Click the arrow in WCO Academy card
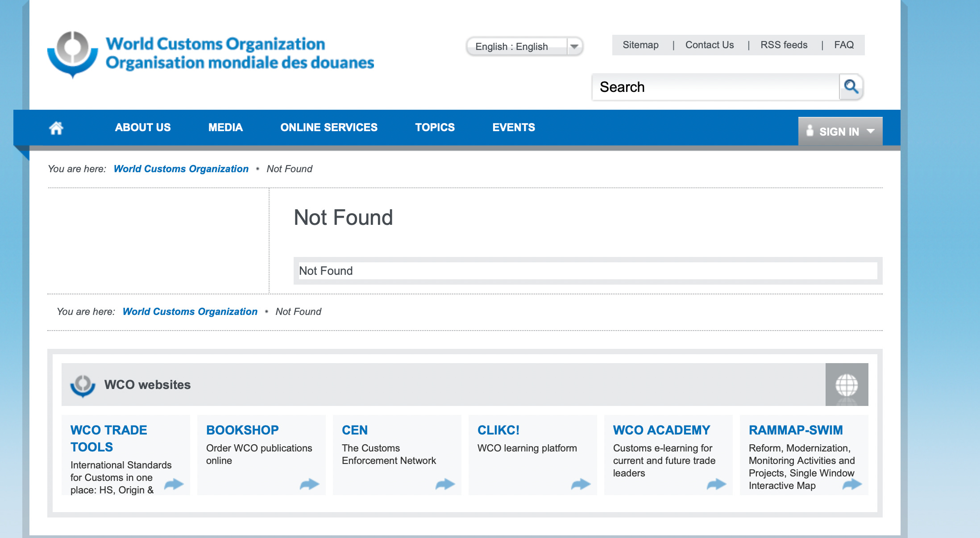 tap(717, 484)
